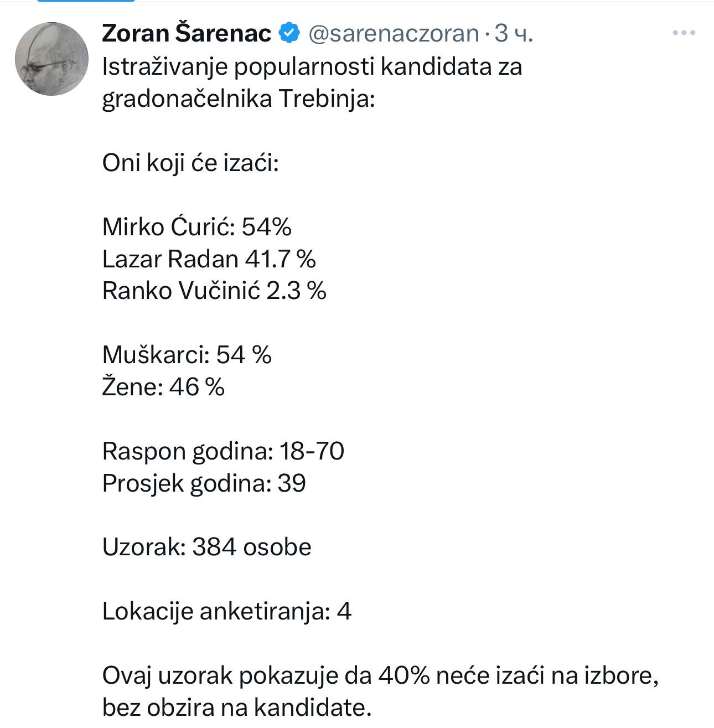Click the blue verified badge
This screenshot has width=714, height=728.
pyautogui.click(x=289, y=34)
